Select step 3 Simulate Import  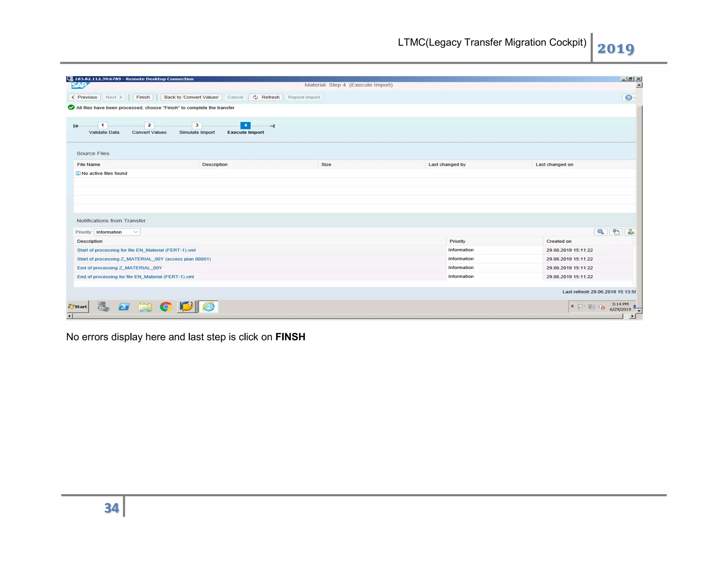click(197, 125)
